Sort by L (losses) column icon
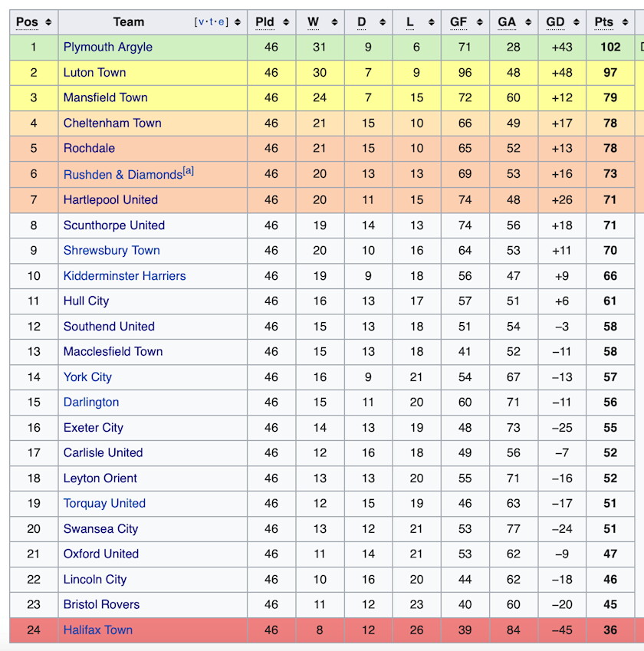The height and width of the screenshot is (651, 644). [431, 22]
